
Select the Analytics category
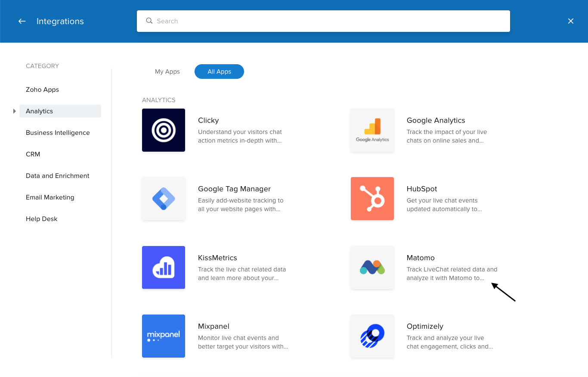(x=60, y=111)
